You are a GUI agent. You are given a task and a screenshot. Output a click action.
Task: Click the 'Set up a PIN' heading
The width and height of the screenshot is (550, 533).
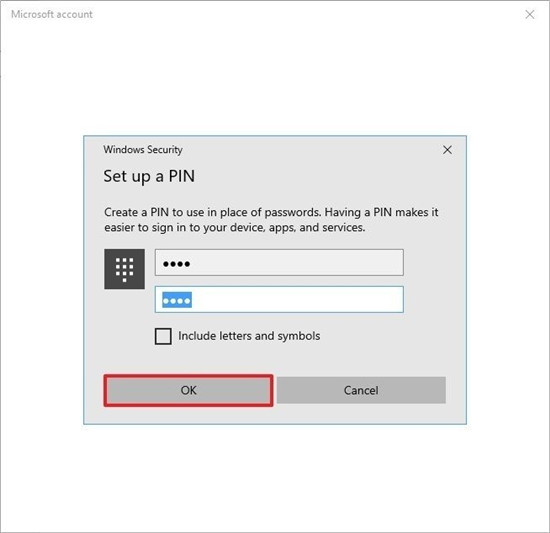click(x=149, y=176)
